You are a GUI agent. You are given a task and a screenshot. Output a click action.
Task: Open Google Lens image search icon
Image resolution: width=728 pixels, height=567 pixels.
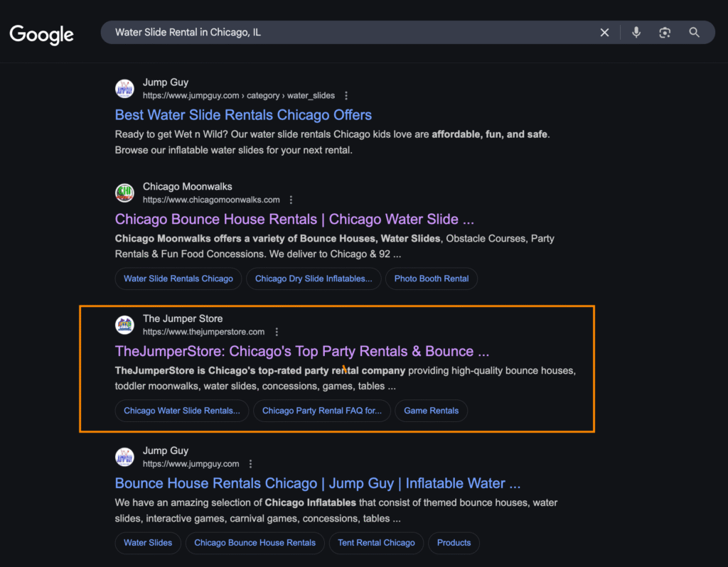(665, 33)
